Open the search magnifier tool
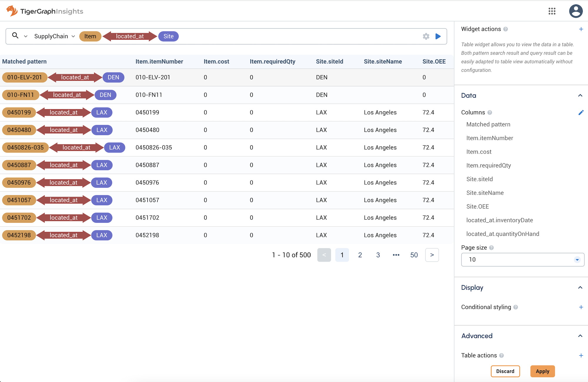The width and height of the screenshot is (588, 382). pyautogui.click(x=15, y=36)
